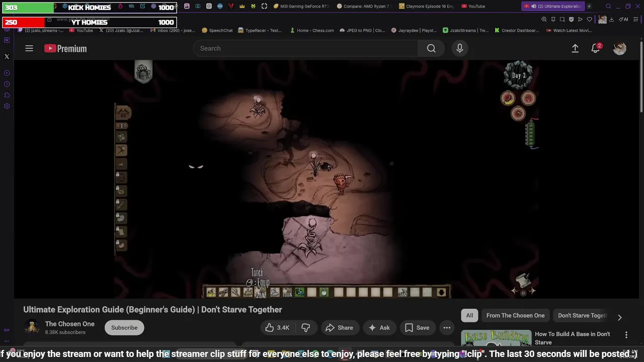Open the browser AI assistant button
Viewport: 644px width, 362px height.
[x=623, y=20]
